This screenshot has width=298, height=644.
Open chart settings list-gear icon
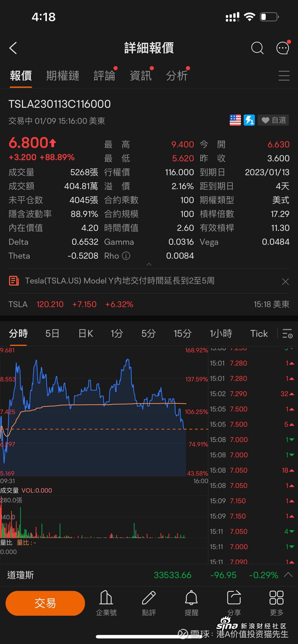click(x=287, y=334)
